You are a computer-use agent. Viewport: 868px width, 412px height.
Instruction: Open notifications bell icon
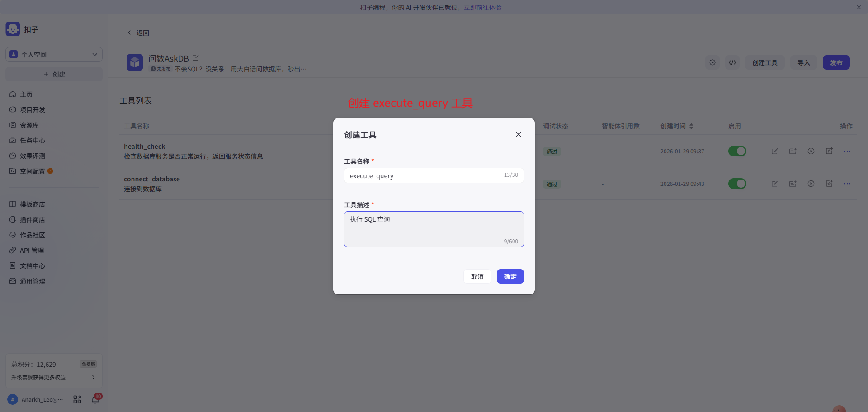click(x=95, y=399)
